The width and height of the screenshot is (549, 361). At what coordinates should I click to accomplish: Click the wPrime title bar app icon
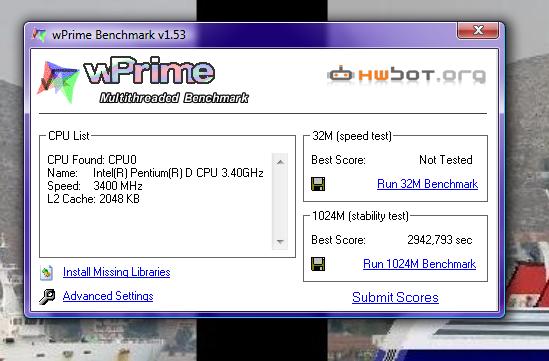click(x=39, y=35)
